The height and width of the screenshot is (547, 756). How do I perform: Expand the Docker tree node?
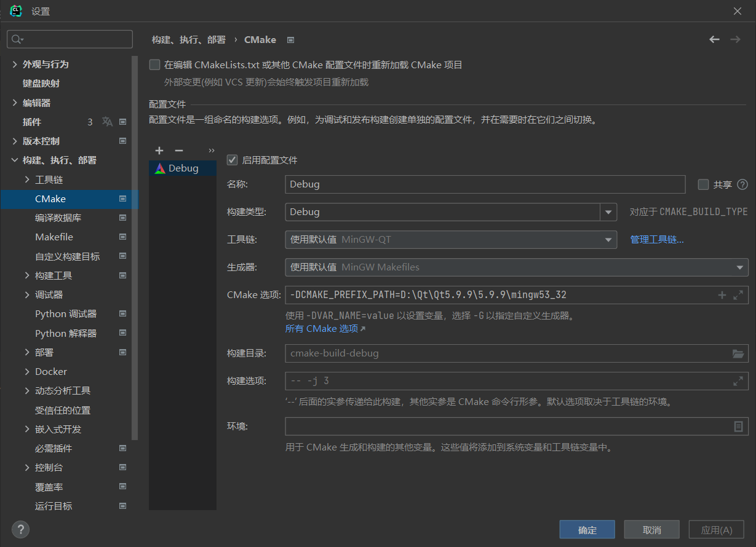pos(27,372)
